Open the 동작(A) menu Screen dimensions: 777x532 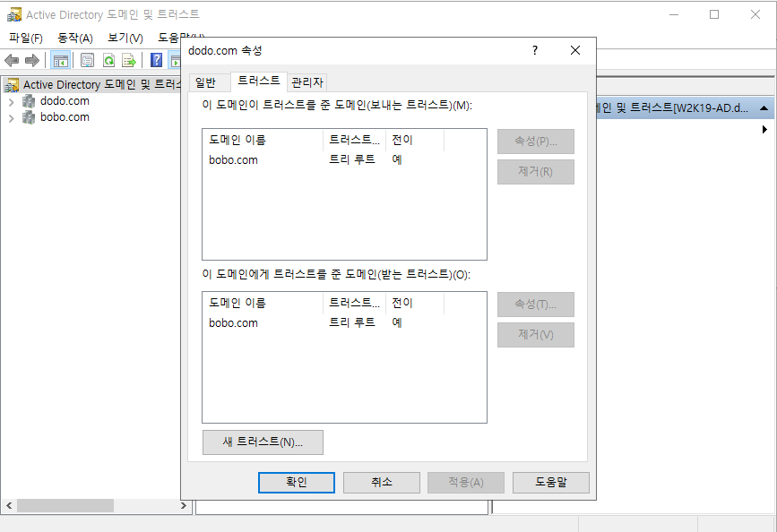click(75, 39)
